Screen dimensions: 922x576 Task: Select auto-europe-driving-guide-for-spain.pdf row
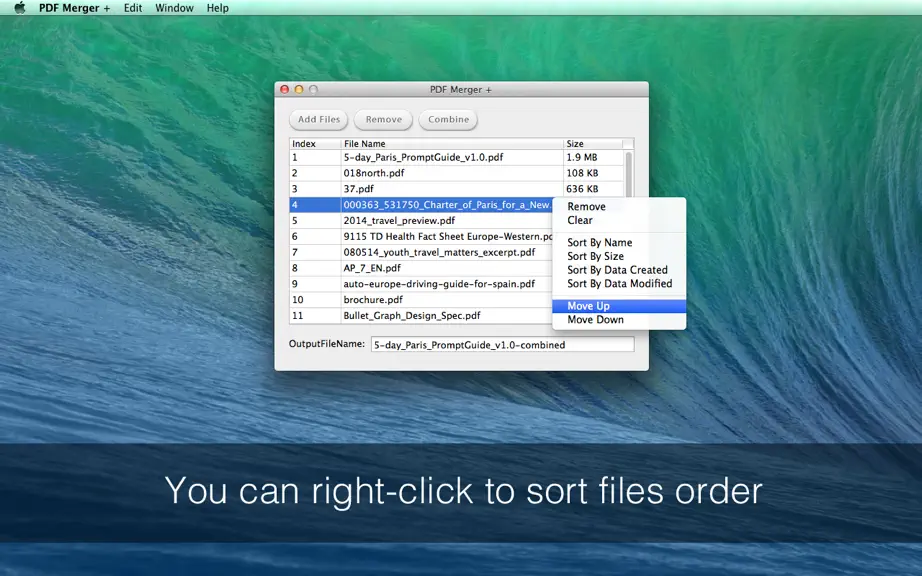pyautogui.click(x=421, y=284)
